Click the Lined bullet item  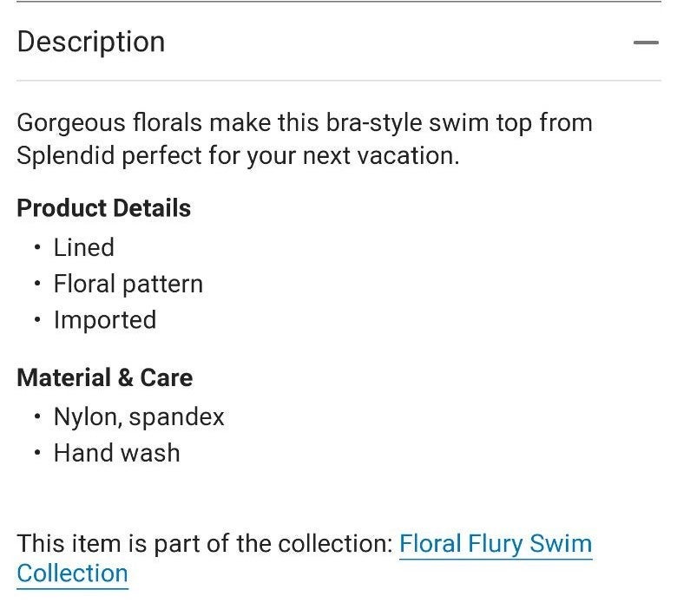(84, 247)
